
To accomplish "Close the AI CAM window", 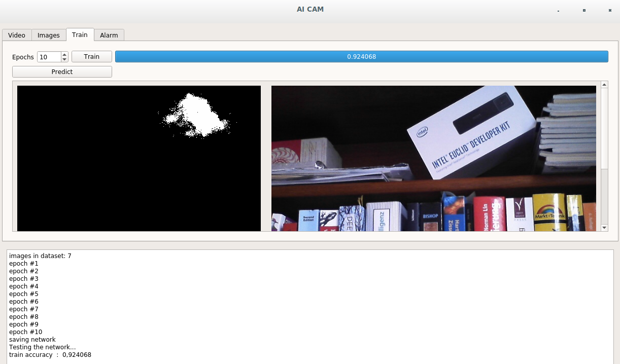I will coord(610,10).
